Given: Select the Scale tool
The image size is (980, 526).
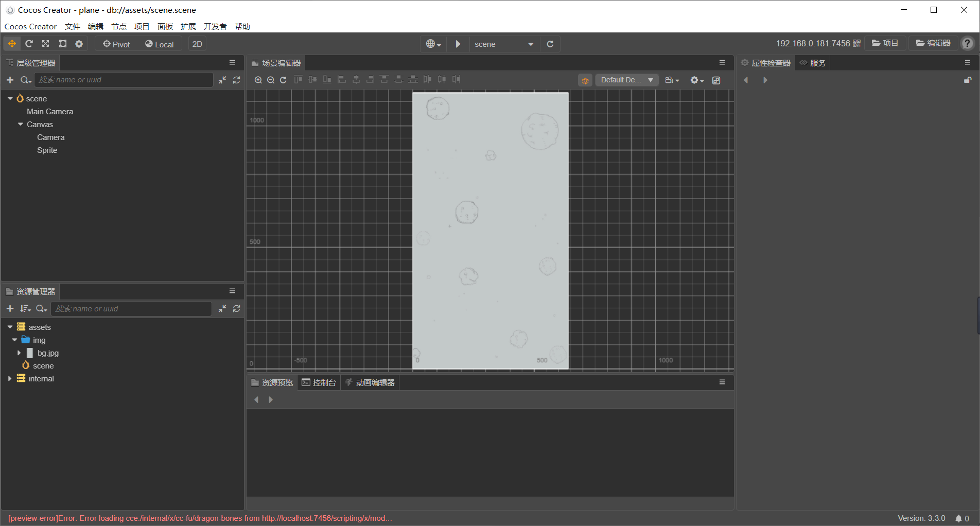Looking at the screenshot, I should [x=46, y=44].
